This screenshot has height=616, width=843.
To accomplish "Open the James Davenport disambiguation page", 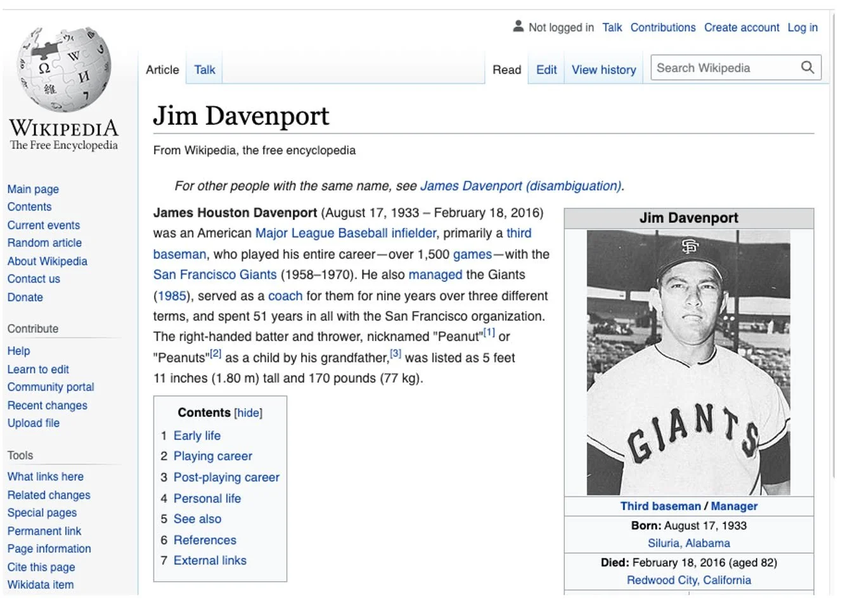I will (522, 186).
